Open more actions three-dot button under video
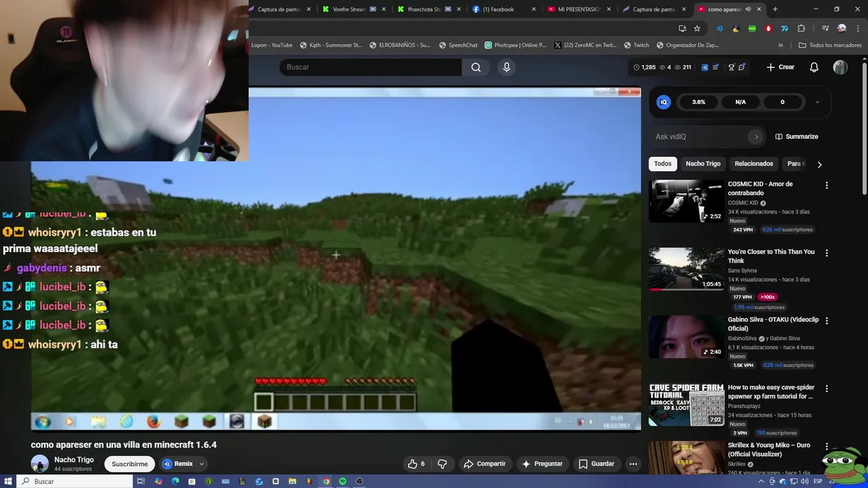The width and height of the screenshot is (868, 488). 633,464
